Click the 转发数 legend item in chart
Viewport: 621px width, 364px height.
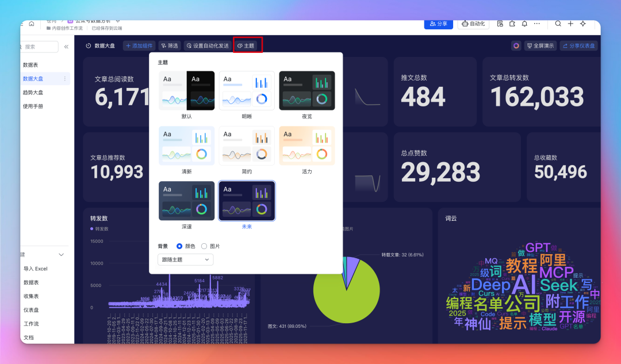coord(99,229)
